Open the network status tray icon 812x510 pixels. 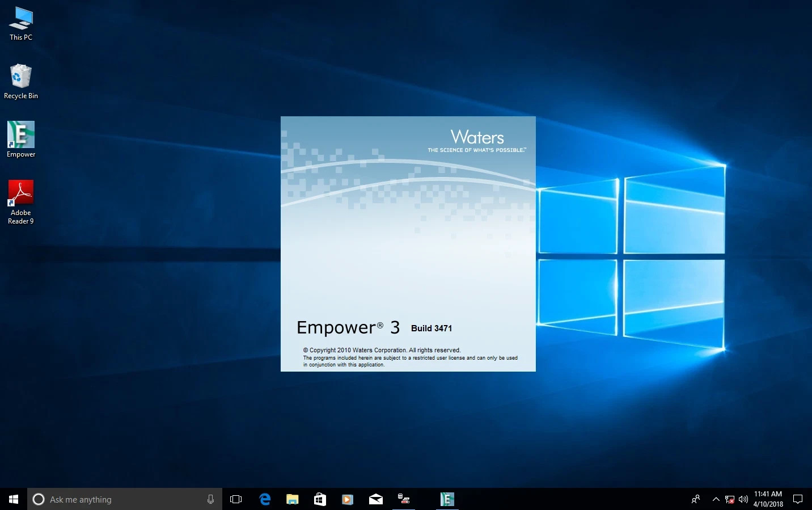pyautogui.click(x=730, y=499)
